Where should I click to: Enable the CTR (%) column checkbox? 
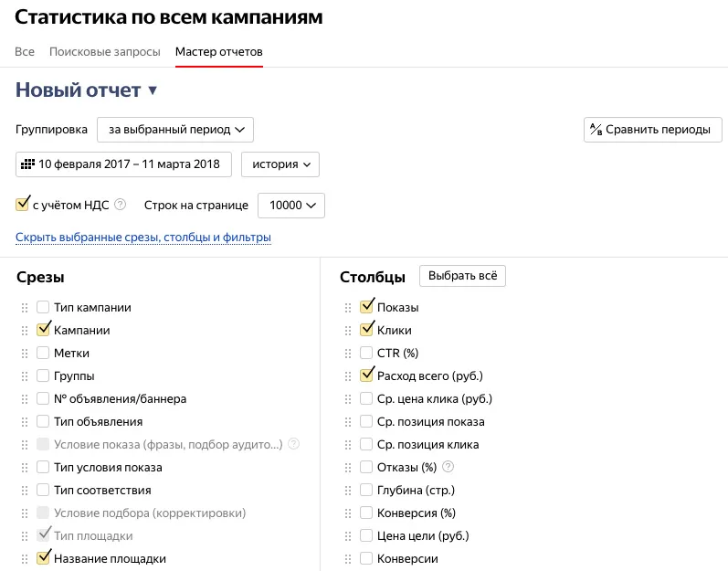tap(366, 353)
